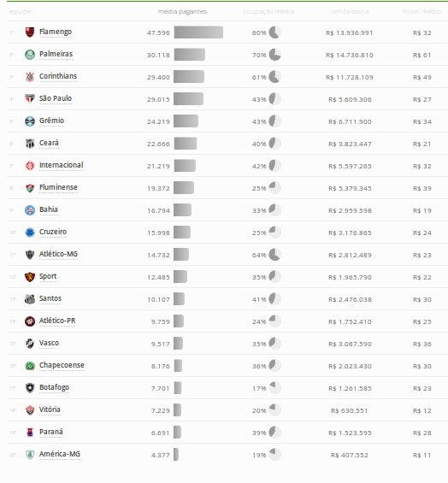Click the Palmeiras club crest icon
448x483 pixels.
[x=30, y=55]
